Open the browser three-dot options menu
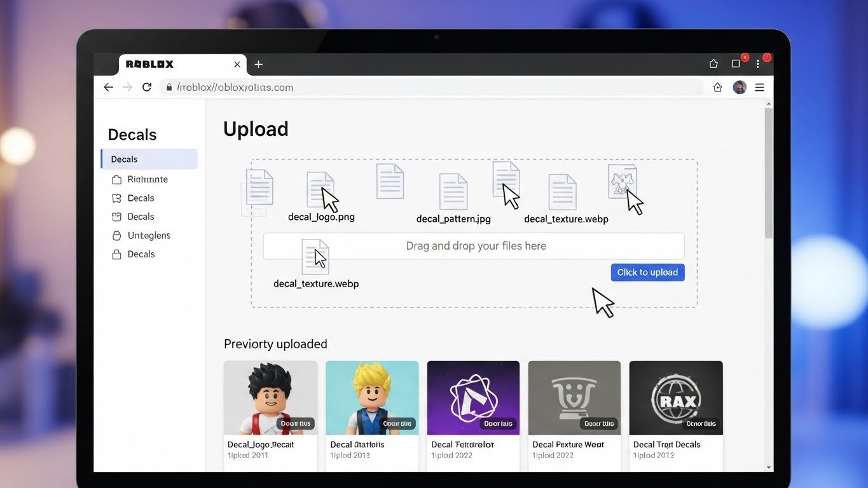This screenshot has height=488, width=868. (757, 63)
